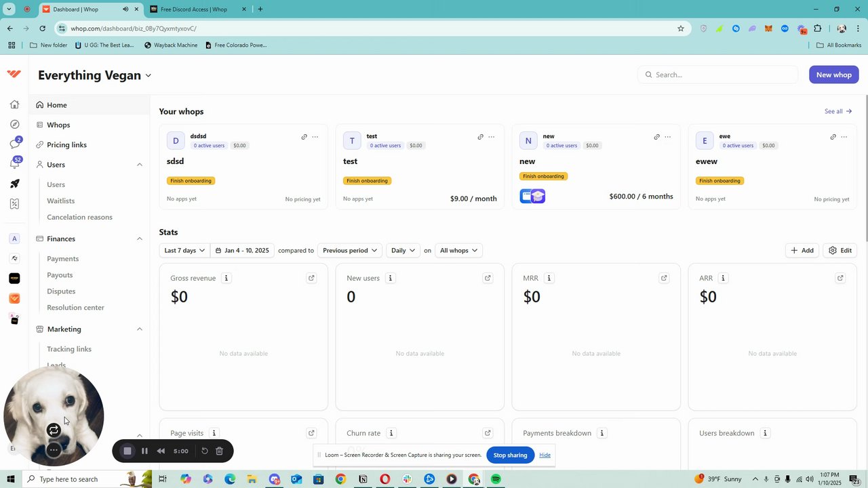868x488 pixels.
Task: Click the Add stat button
Action: click(x=802, y=250)
